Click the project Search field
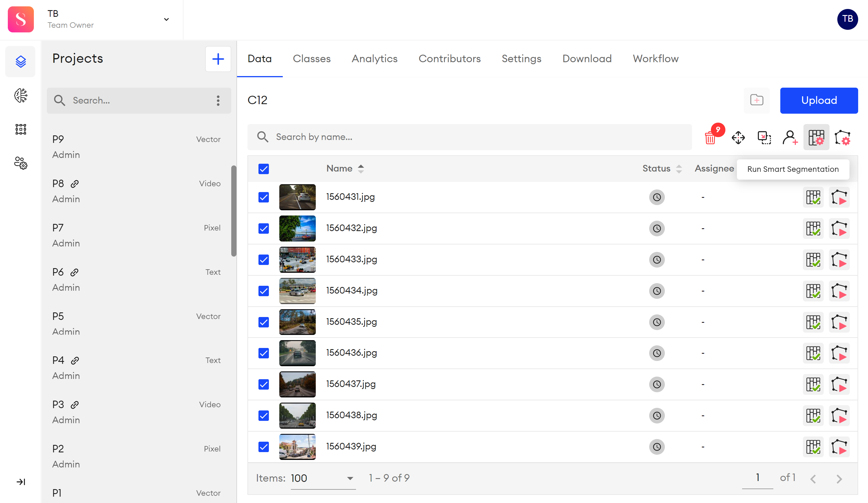 point(139,101)
